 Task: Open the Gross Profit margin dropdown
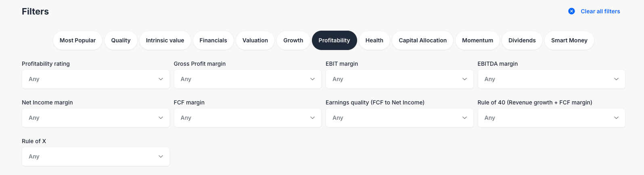click(247, 79)
